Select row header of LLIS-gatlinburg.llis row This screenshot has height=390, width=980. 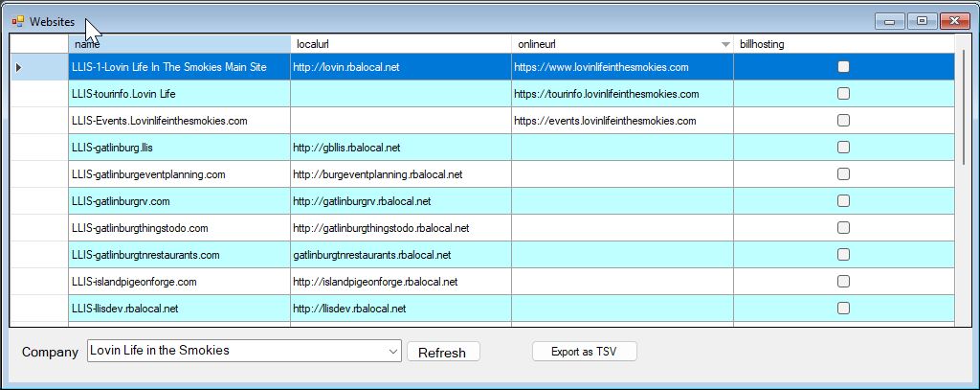[39, 148]
